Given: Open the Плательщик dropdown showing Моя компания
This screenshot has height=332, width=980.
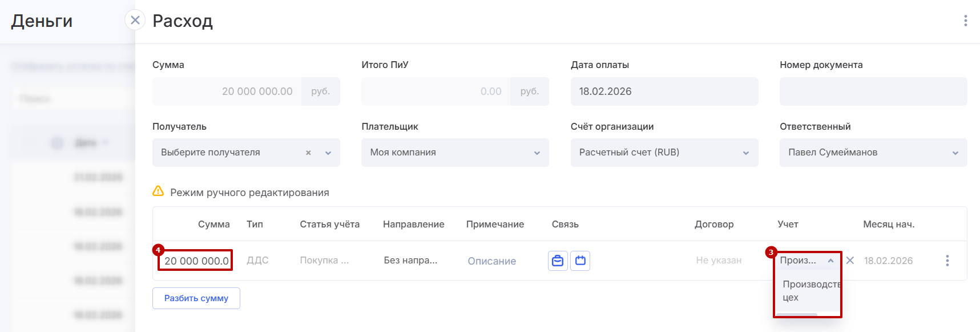Looking at the screenshot, I should (x=455, y=153).
